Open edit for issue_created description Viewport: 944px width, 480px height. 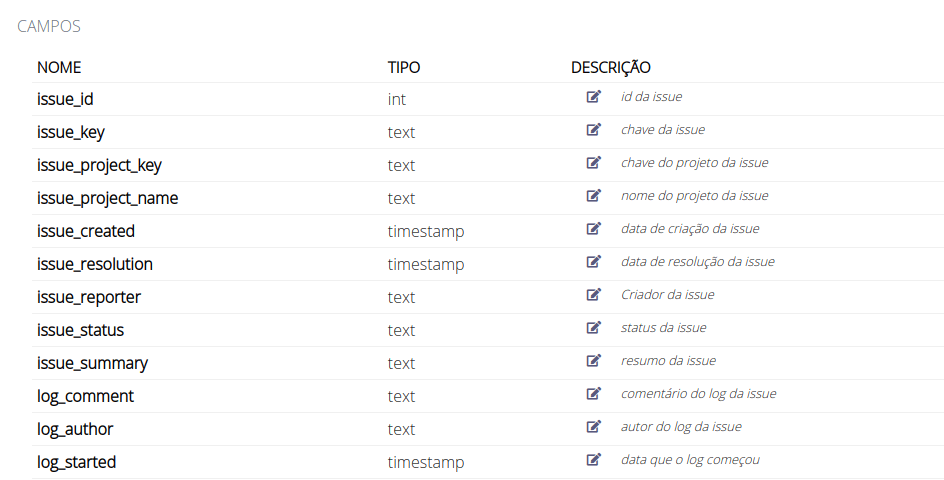(x=594, y=229)
